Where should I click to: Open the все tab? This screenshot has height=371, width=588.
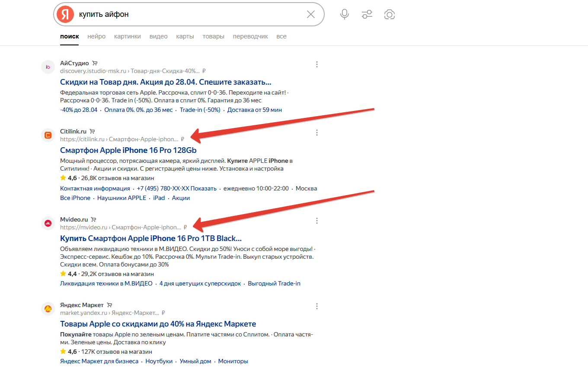point(281,36)
